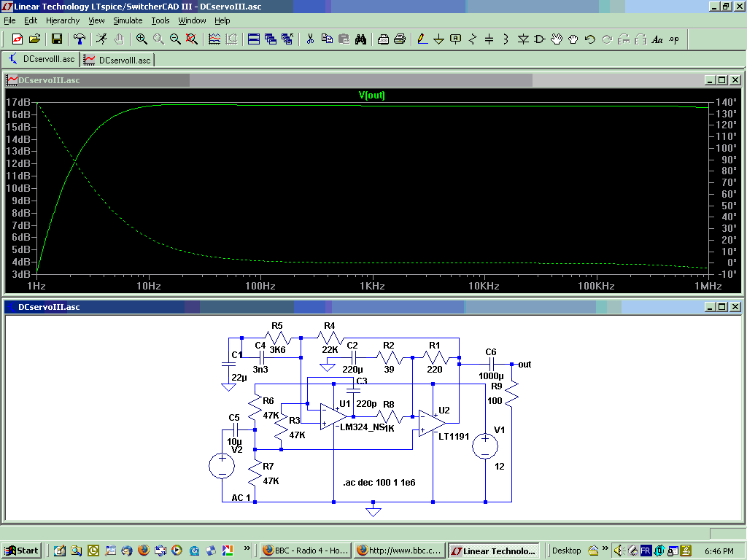Activate the scissors Cut tool
747x560 pixels.
pyautogui.click(x=310, y=39)
